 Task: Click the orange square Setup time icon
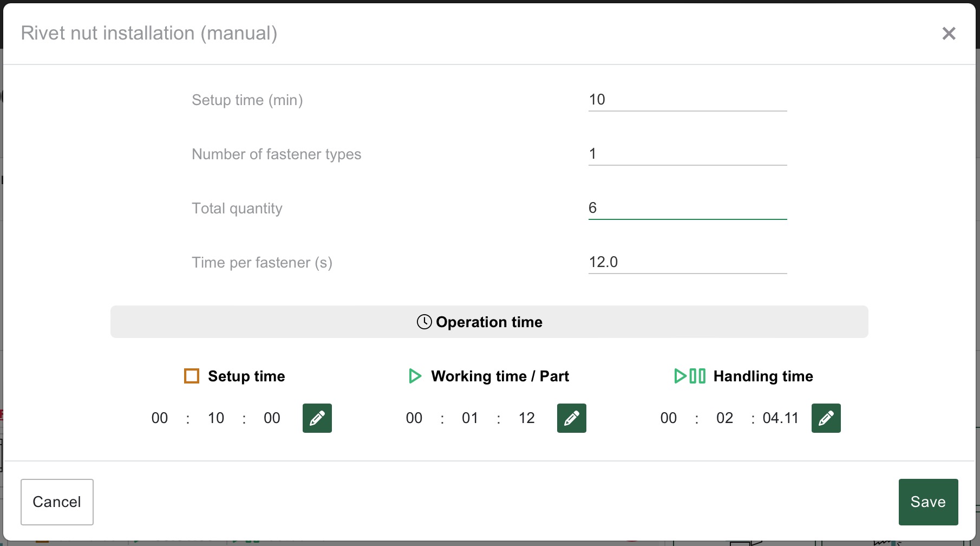tap(192, 376)
